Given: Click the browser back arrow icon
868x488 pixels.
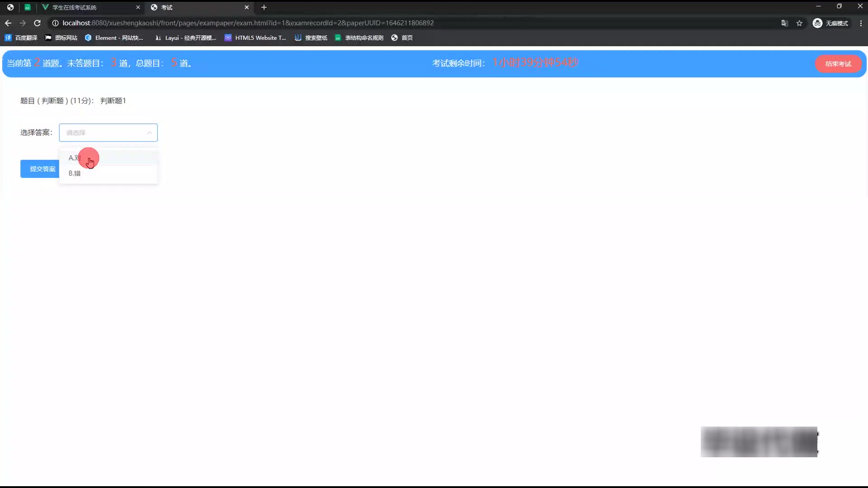Looking at the screenshot, I should click(8, 23).
